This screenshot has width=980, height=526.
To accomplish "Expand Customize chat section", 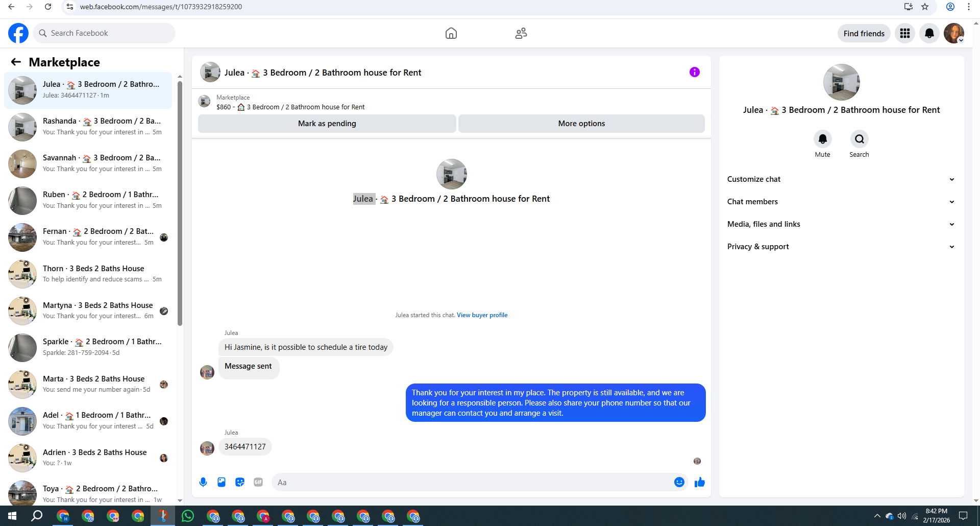I will click(x=841, y=179).
